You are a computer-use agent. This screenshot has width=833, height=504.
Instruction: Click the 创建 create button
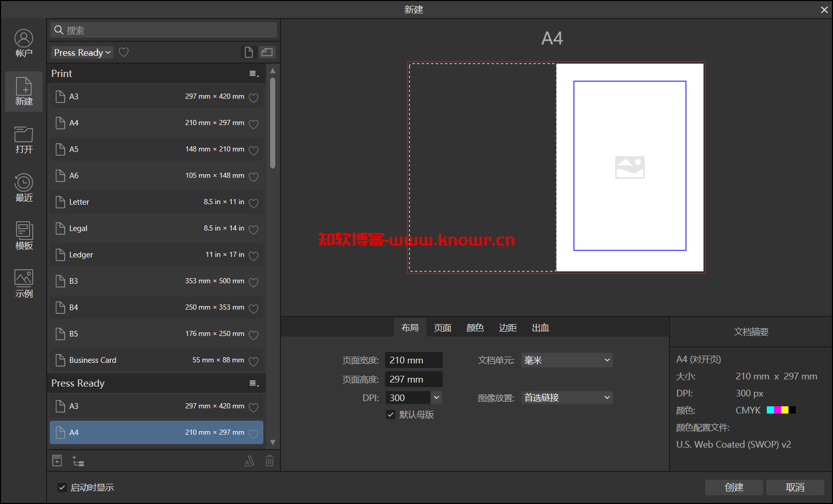tap(734, 487)
